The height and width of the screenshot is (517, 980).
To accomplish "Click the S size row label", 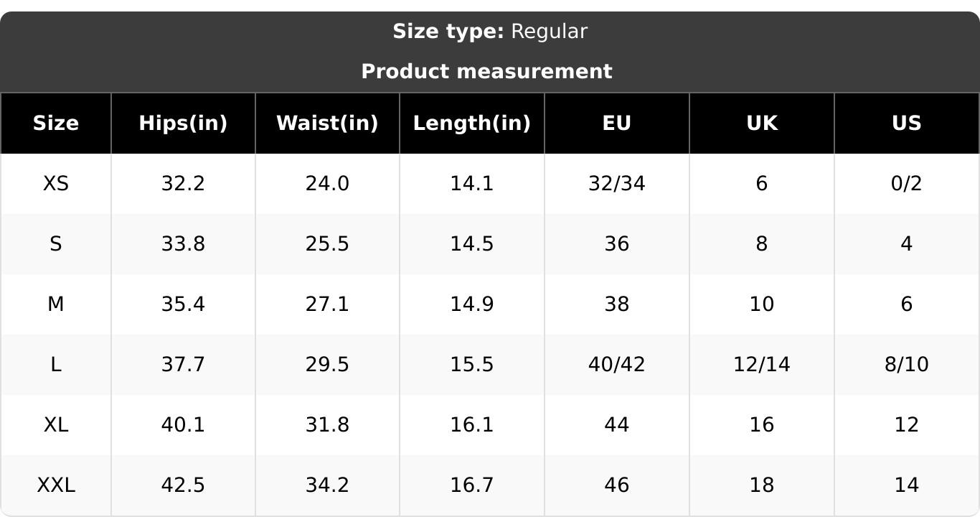I will click(56, 244).
